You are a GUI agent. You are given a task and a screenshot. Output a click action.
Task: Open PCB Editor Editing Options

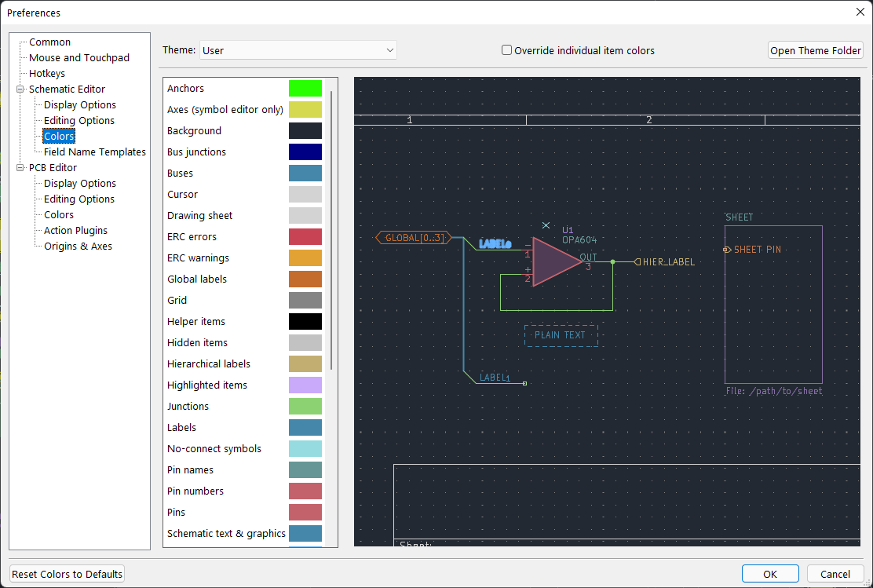coord(79,199)
